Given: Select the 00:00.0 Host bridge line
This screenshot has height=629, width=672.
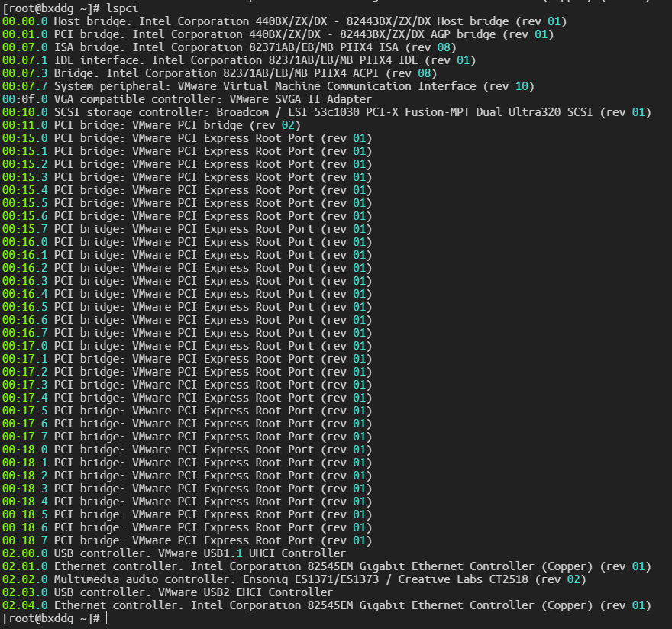Looking at the screenshot, I should click(285, 21).
